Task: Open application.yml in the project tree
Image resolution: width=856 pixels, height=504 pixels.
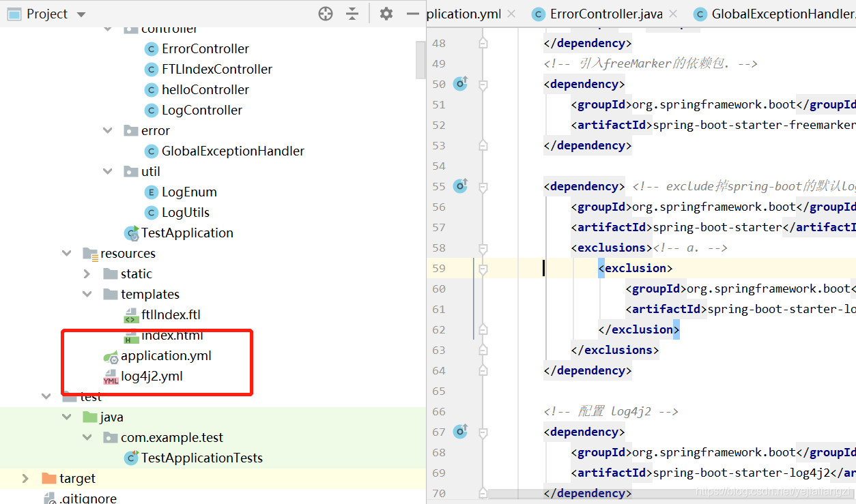Action: pos(166,356)
